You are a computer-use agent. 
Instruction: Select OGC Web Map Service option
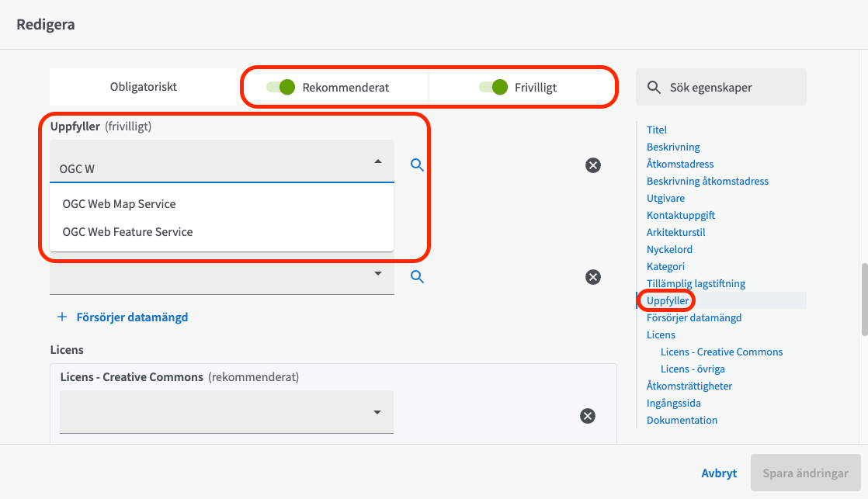coord(120,204)
